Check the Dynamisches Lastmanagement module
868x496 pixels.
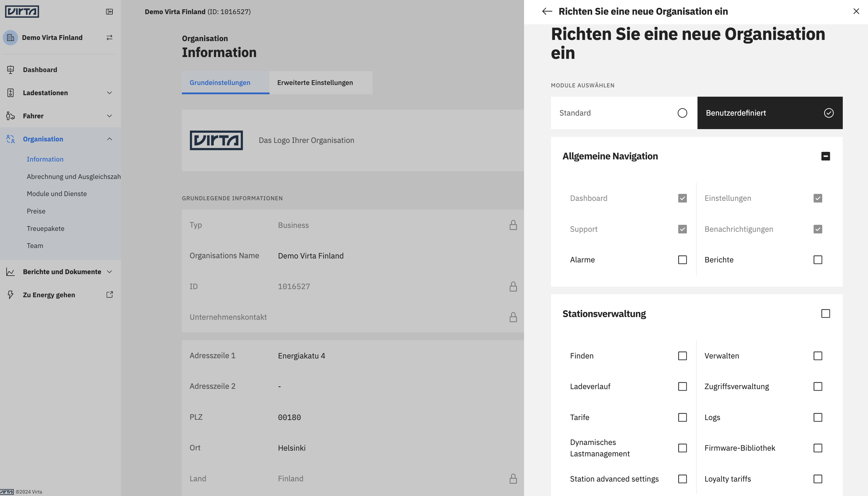(x=683, y=448)
